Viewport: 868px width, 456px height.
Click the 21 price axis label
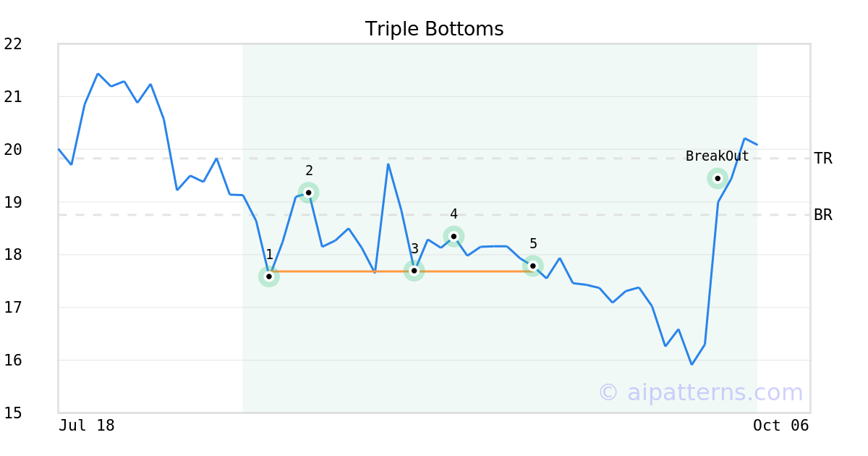[x=13, y=97]
